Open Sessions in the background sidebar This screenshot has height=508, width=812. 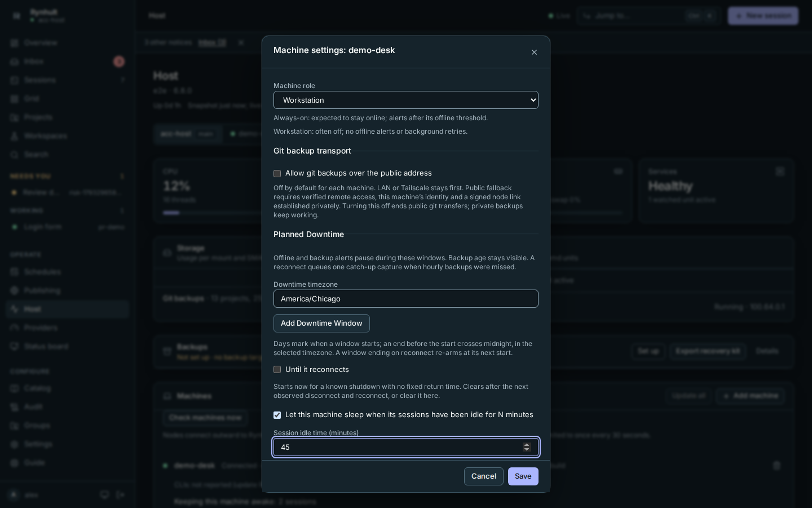(x=68, y=80)
